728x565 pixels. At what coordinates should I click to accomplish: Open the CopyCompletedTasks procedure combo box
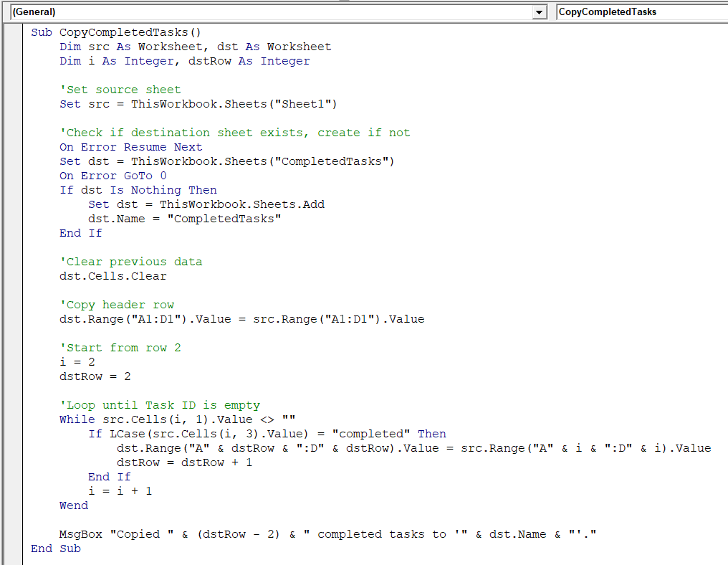point(641,12)
